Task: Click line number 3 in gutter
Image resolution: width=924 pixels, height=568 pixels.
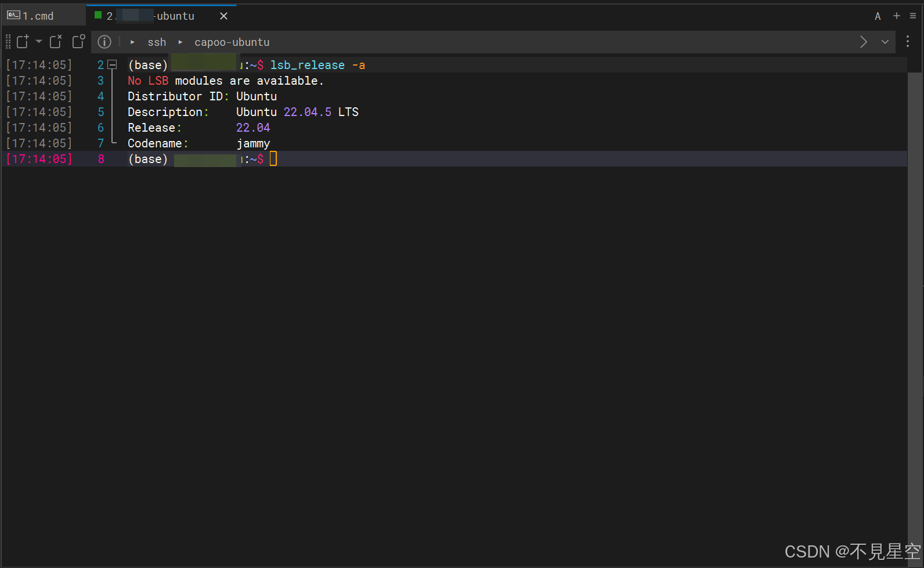Action: 100,81
